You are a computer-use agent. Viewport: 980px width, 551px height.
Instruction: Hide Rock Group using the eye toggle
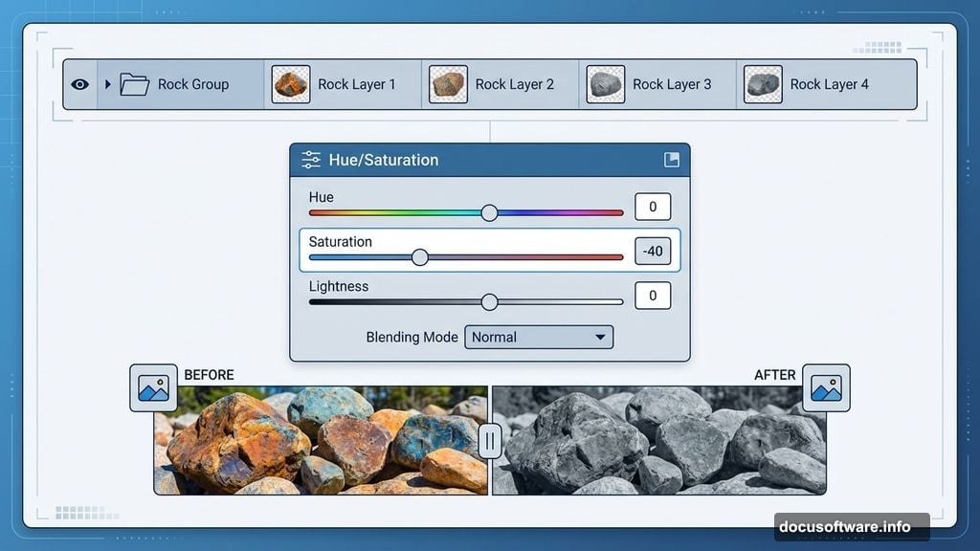[x=79, y=84]
